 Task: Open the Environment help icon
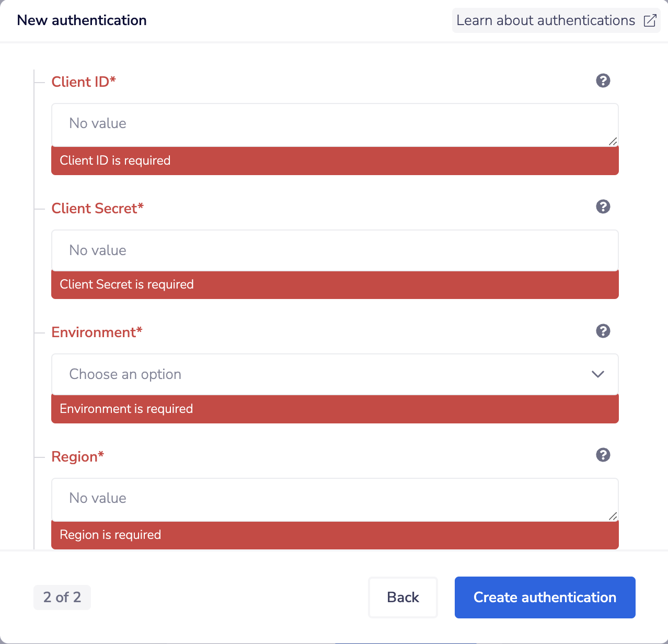pyautogui.click(x=603, y=331)
